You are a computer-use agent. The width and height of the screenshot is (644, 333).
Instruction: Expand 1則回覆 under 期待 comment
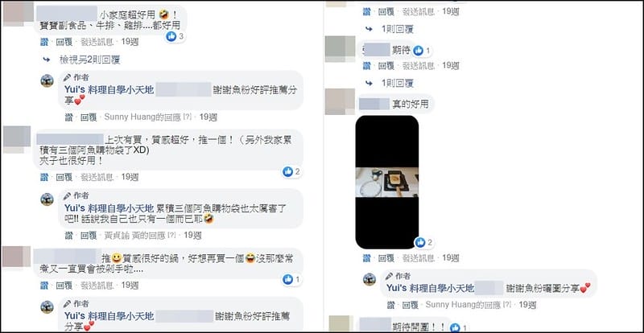click(397, 83)
